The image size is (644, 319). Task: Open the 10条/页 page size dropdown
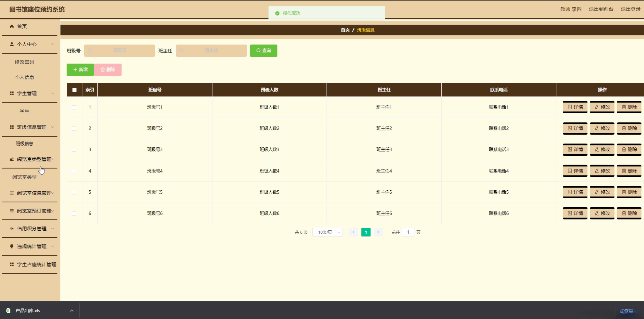pos(327,232)
